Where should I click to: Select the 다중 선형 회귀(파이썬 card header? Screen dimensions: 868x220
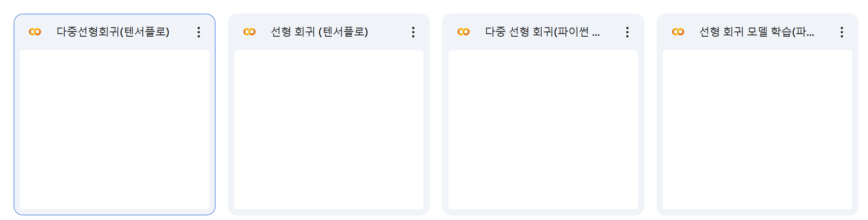(543, 32)
